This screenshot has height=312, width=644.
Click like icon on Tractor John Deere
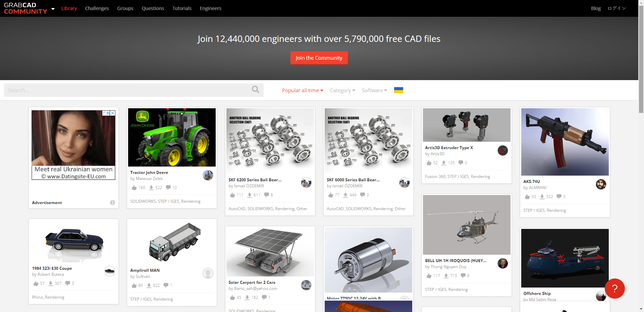coord(134,188)
